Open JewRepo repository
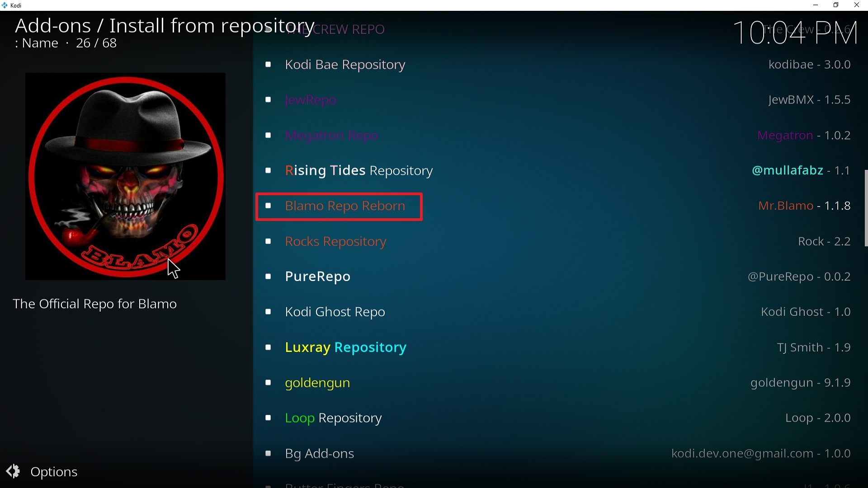The width and height of the screenshot is (868, 488). click(x=560, y=100)
